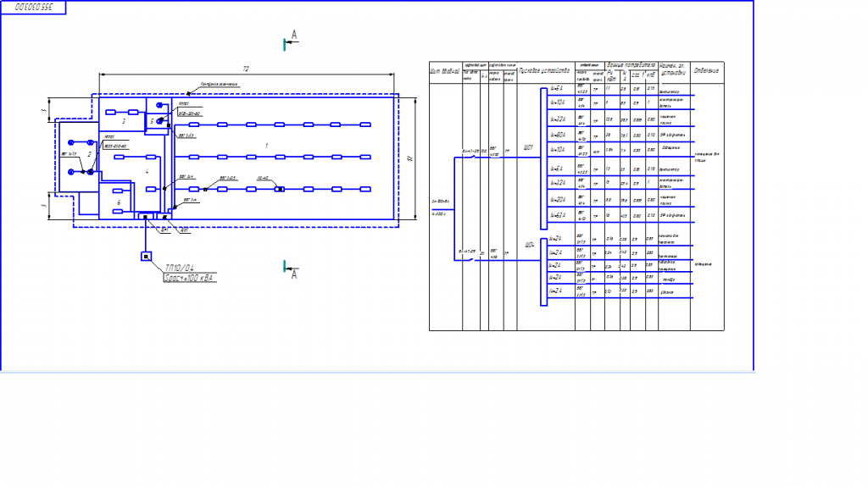This screenshot has height=487, width=868.
Task: Click the transformer substation square symbol
Action: click(x=146, y=257)
